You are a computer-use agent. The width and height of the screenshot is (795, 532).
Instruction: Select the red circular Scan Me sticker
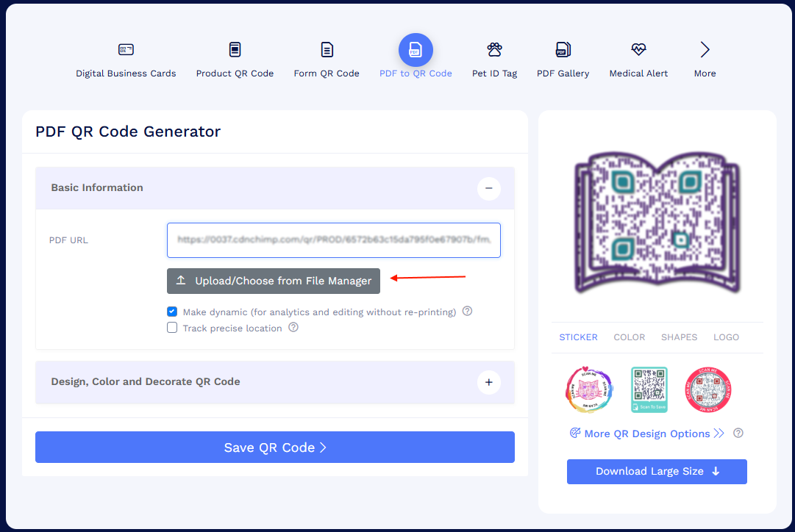(707, 389)
